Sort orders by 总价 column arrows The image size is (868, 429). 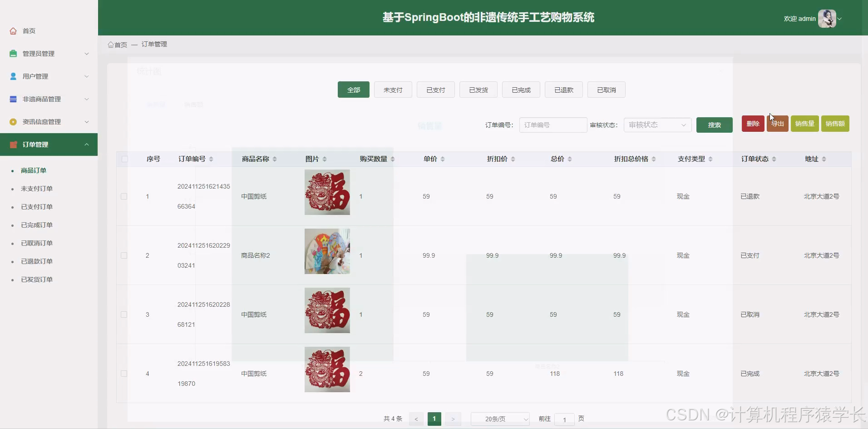(x=570, y=159)
